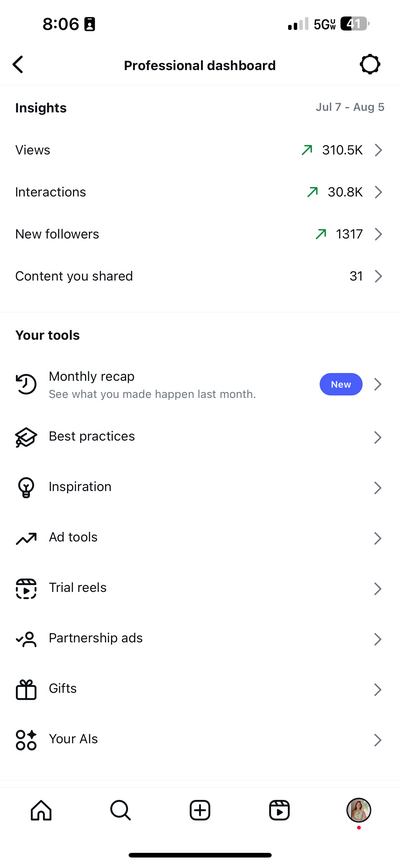Open the Ad tools menu item
The width and height of the screenshot is (400, 865).
(200, 538)
